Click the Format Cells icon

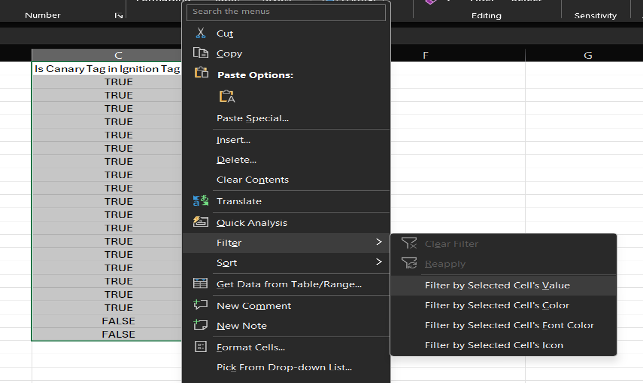(x=200, y=347)
